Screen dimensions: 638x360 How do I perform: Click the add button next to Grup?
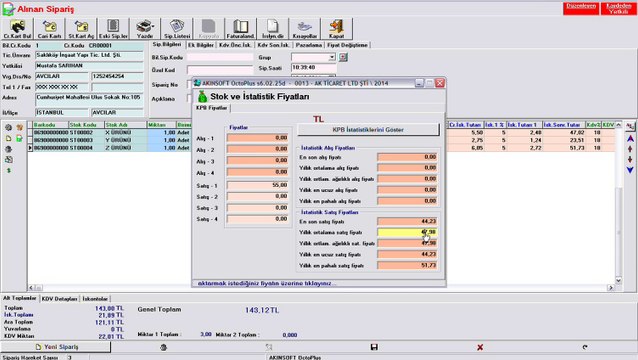343,57
